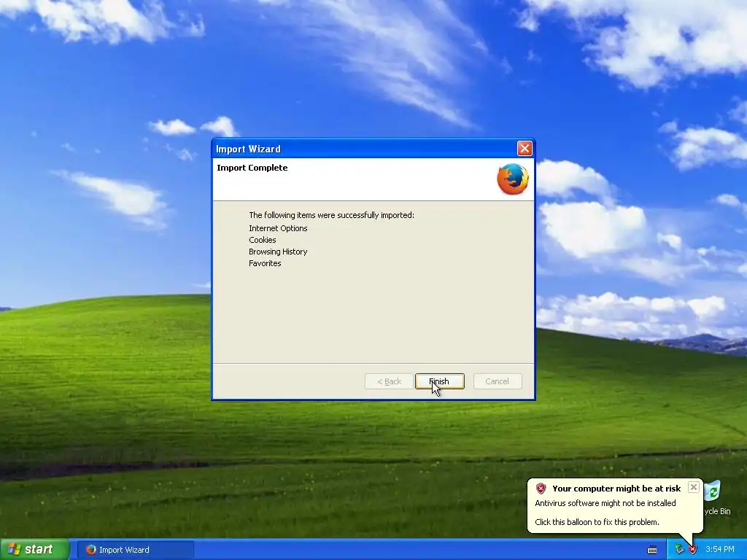Click the shield icon inside the balloon
The width and height of the screenshot is (747, 560).
(x=541, y=489)
